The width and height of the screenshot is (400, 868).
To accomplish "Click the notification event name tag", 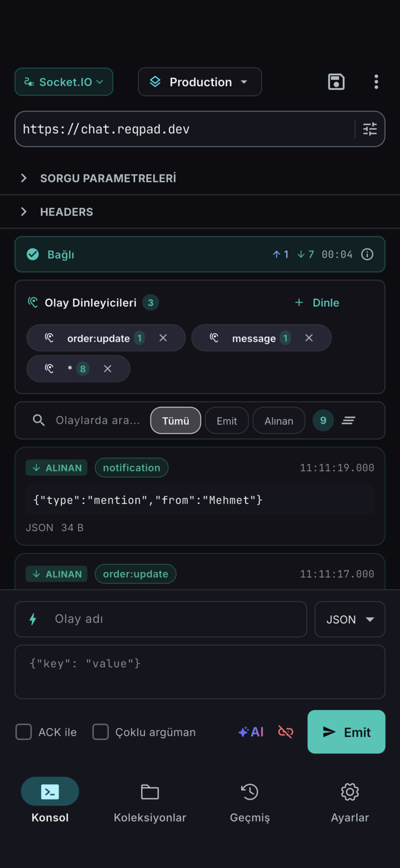I will pyautogui.click(x=132, y=468).
